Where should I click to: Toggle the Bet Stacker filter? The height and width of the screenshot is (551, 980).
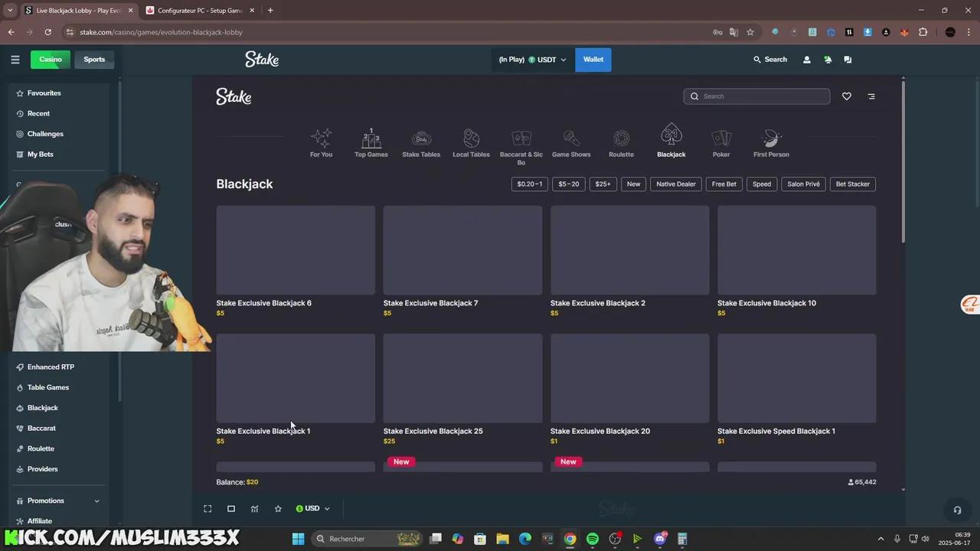(853, 184)
